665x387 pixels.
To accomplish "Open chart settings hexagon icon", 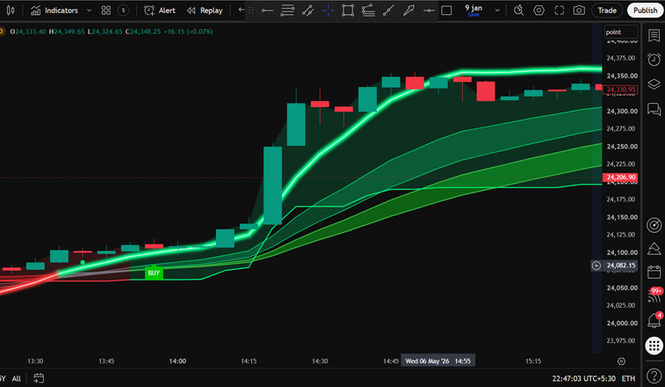I will click(x=539, y=11).
